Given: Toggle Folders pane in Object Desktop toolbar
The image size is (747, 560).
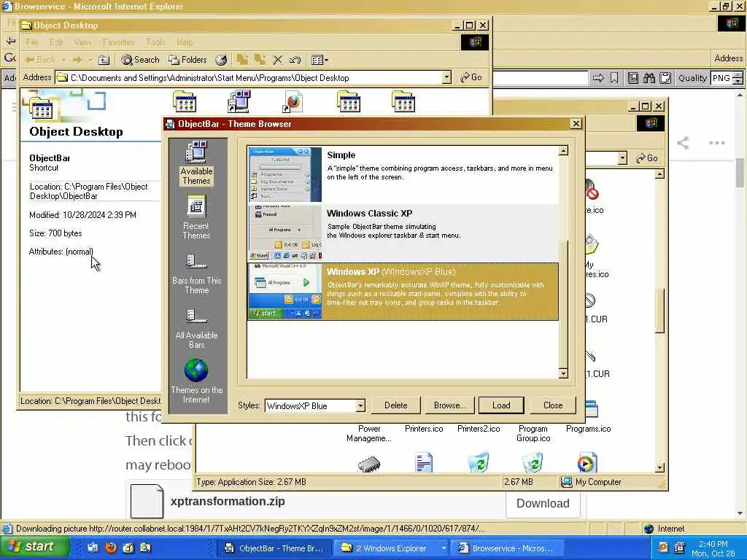Looking at the screenshot, I should [x=187, y=60].
